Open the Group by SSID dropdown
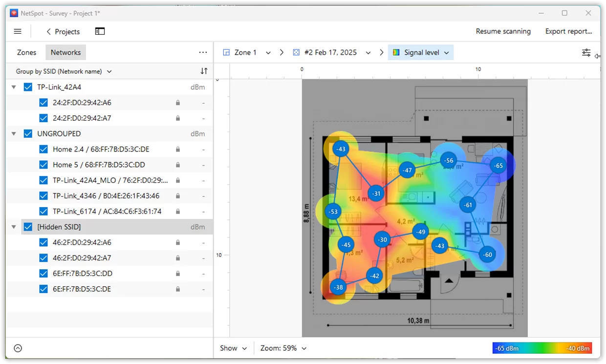This screenshot has height=364, width=606. [64, 71]
